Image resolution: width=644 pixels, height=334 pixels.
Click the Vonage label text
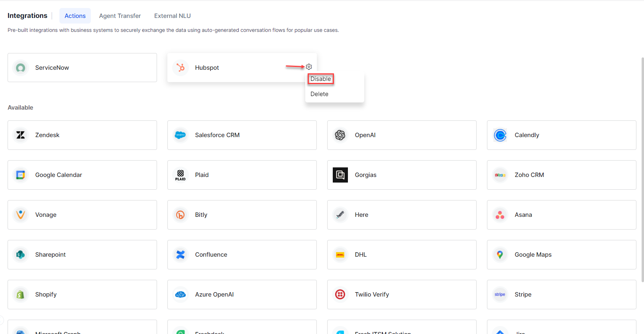coord(46,215)
